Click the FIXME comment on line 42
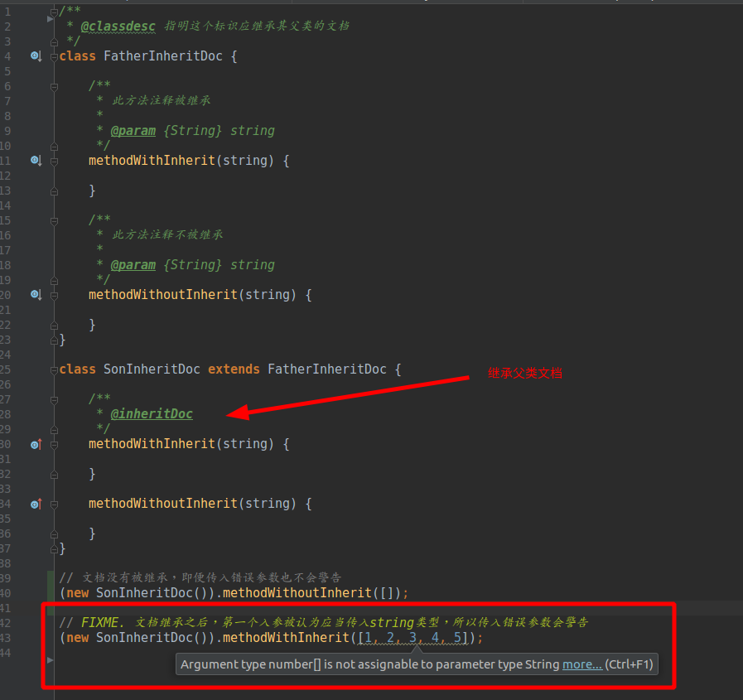This screenshot has height=700, width=743. tap(324, 622)
